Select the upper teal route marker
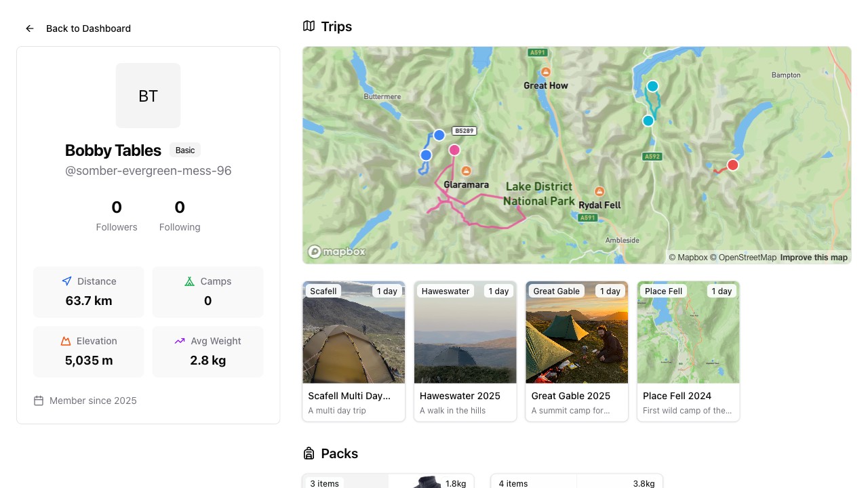Viewport: 868px width, 488px height. [652, 86]
